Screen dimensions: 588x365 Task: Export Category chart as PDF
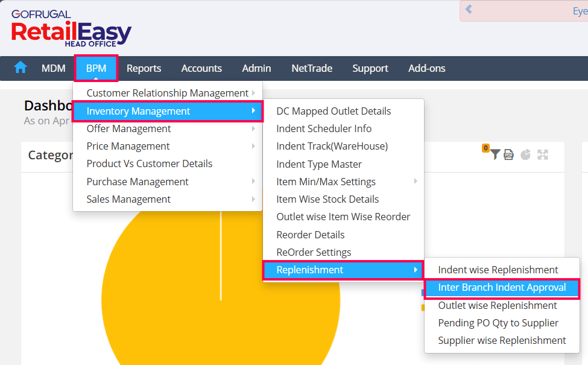[508, 154]
